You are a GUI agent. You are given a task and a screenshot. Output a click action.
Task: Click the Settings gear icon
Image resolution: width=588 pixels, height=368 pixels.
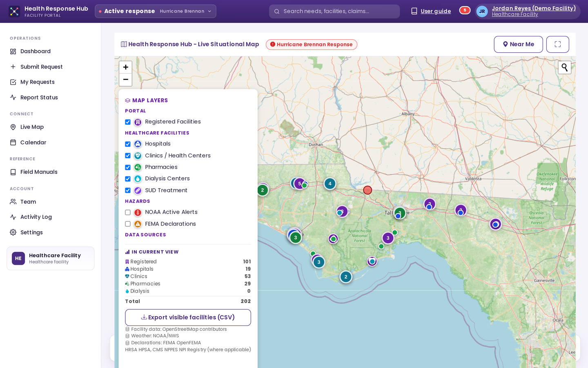(x=13, y=232)
